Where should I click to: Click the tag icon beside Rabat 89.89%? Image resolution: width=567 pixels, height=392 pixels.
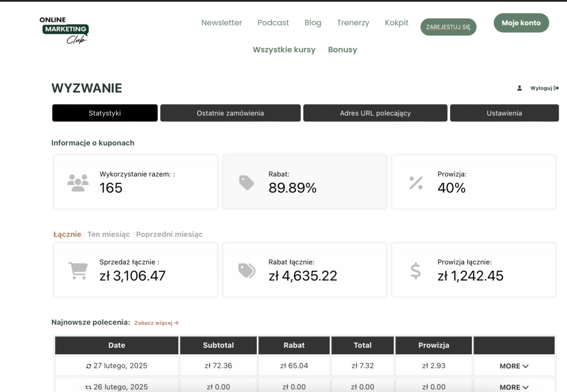(x=246, y=182)
